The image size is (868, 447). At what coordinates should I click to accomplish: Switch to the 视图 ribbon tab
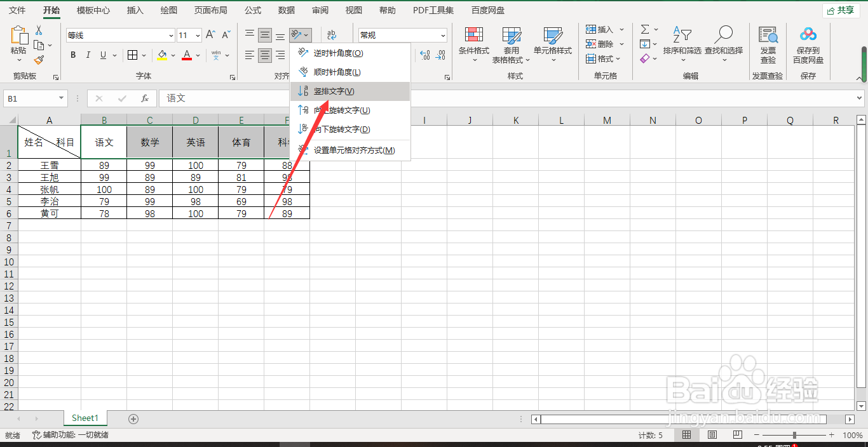pyautogui.click(x=354, y=10)
